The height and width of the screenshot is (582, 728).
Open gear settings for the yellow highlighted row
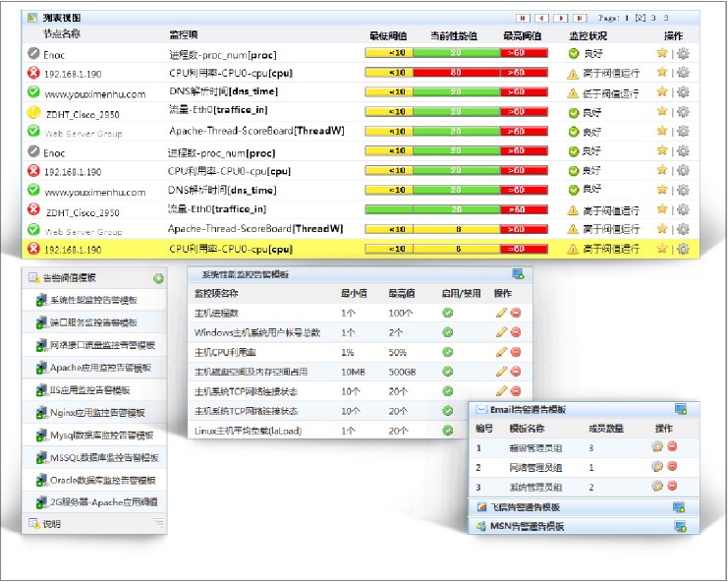[x=682, y=249]
